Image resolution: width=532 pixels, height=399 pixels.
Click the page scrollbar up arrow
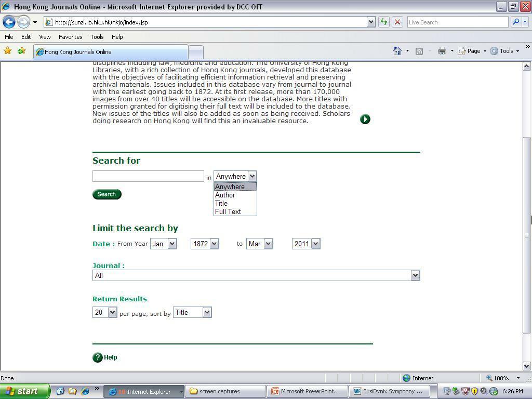pyautogui.click(x=527, y=66)
